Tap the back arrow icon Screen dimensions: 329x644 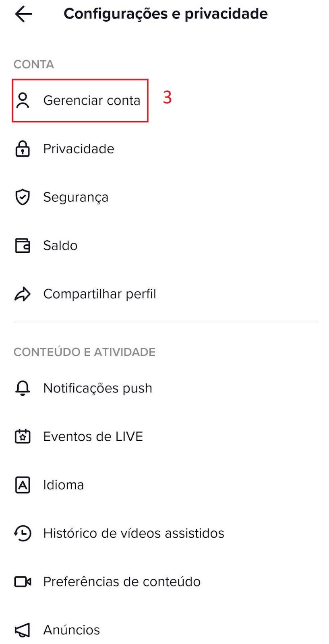(23, 14)
